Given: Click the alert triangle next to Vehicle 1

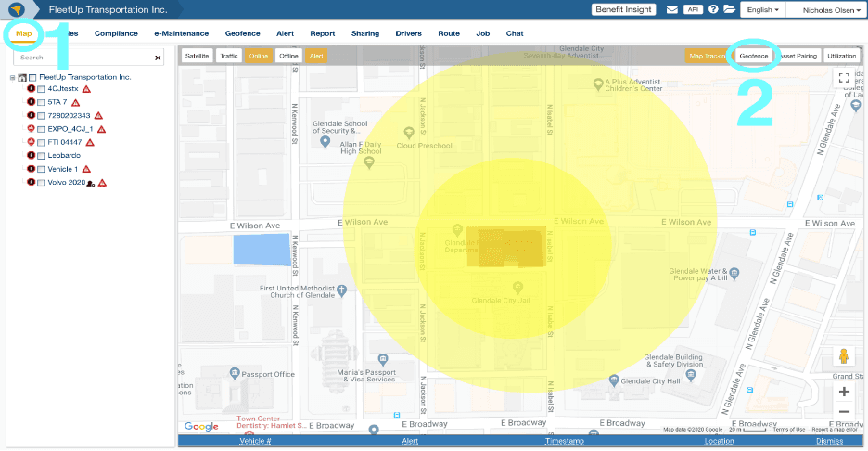Looking at the screenshot, I should 86,170.
